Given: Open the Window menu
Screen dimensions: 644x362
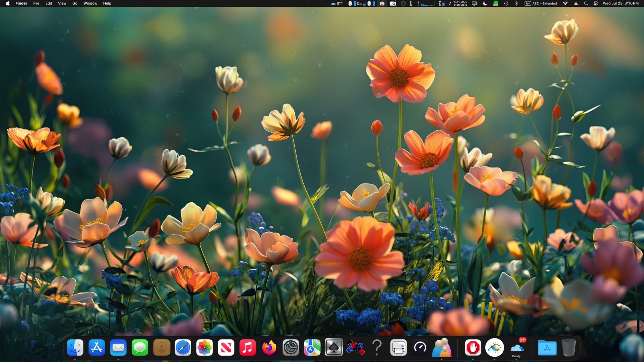Looking at the screenshot, I should (90, 3).
